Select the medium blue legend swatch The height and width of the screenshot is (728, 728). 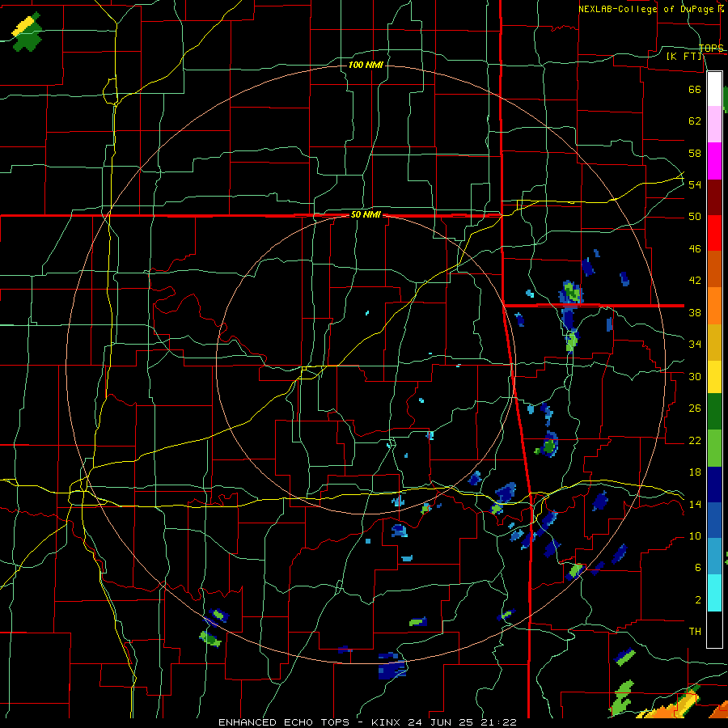(714, 520)
